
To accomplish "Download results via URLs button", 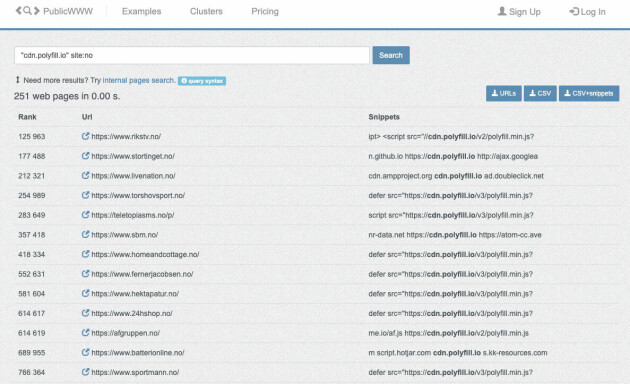I will [x=504, y=93].
